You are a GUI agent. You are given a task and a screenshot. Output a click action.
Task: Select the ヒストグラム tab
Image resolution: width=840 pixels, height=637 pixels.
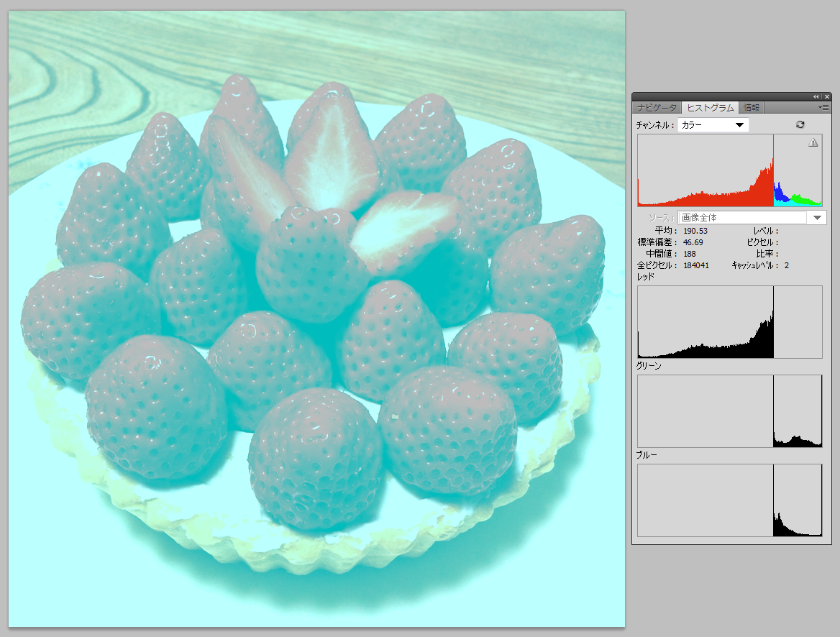(x=710, y=108)
